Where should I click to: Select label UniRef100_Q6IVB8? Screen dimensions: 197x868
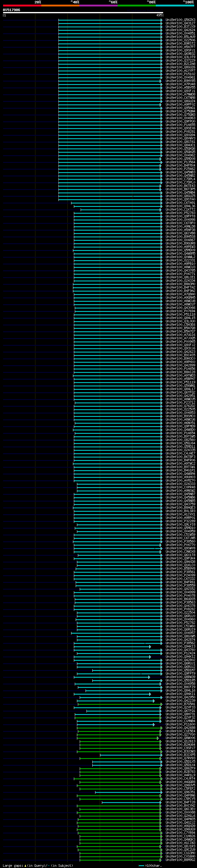[180, 233]
